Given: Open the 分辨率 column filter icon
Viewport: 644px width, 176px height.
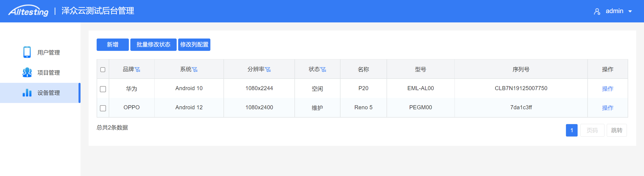Looking at the screenshot, I should coord(268,69).
